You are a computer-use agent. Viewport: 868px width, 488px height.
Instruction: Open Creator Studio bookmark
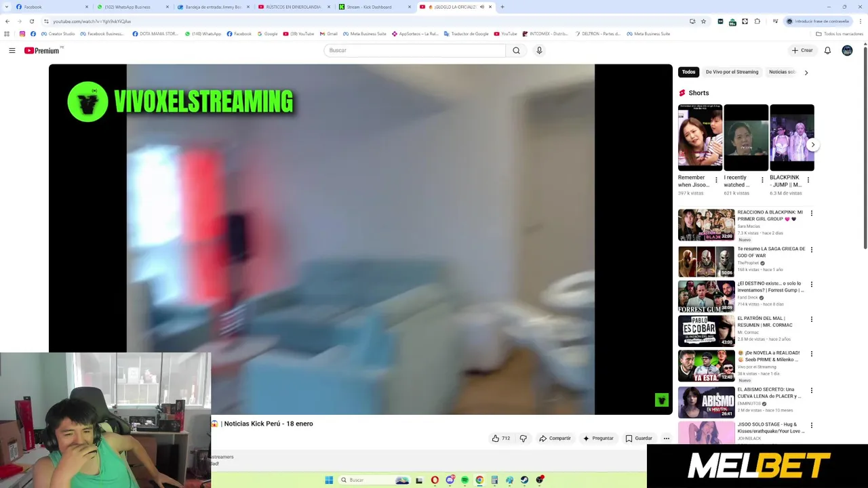pyautogui.click(x=58, y=33)
